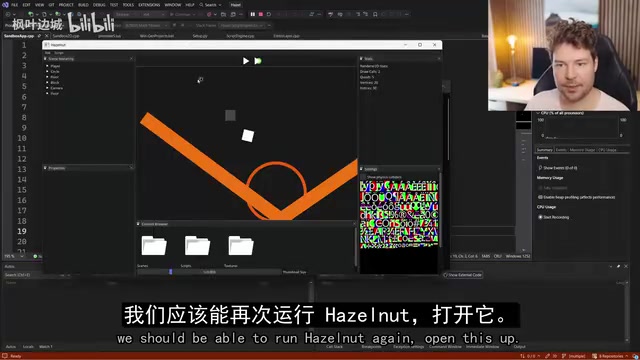This screenshot has height=360, width=640.
Task: Click the Visual Studio logo icon
Action: click(x=5, y=4)
